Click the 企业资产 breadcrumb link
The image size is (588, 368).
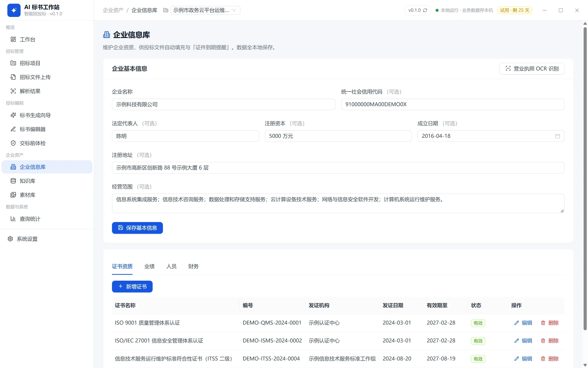pos(113,10)
